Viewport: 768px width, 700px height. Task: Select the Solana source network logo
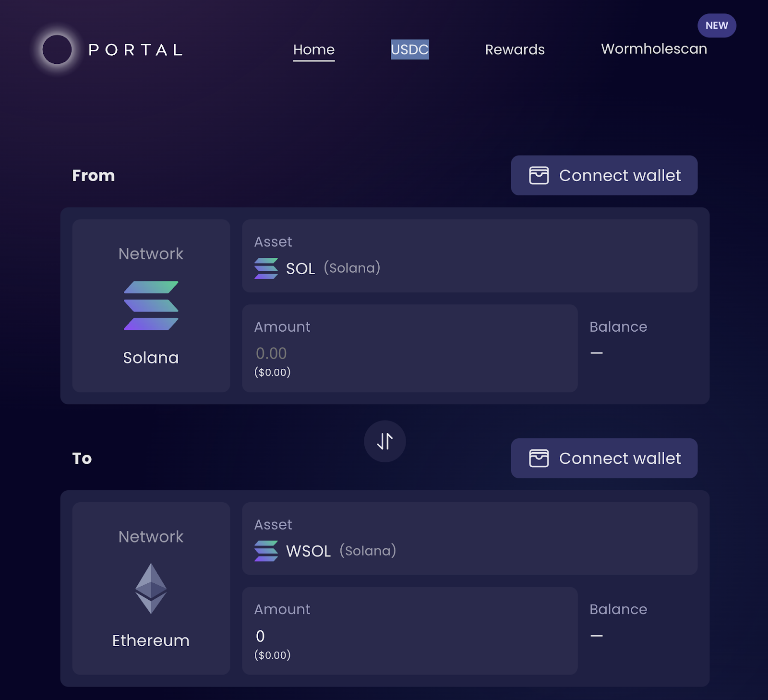click(151, 306)
